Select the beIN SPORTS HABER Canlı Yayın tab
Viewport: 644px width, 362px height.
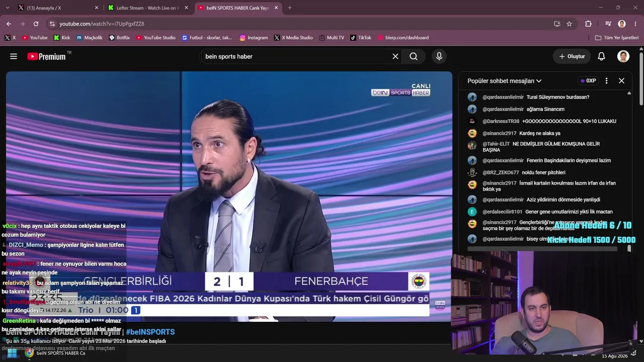pos(238,8)
